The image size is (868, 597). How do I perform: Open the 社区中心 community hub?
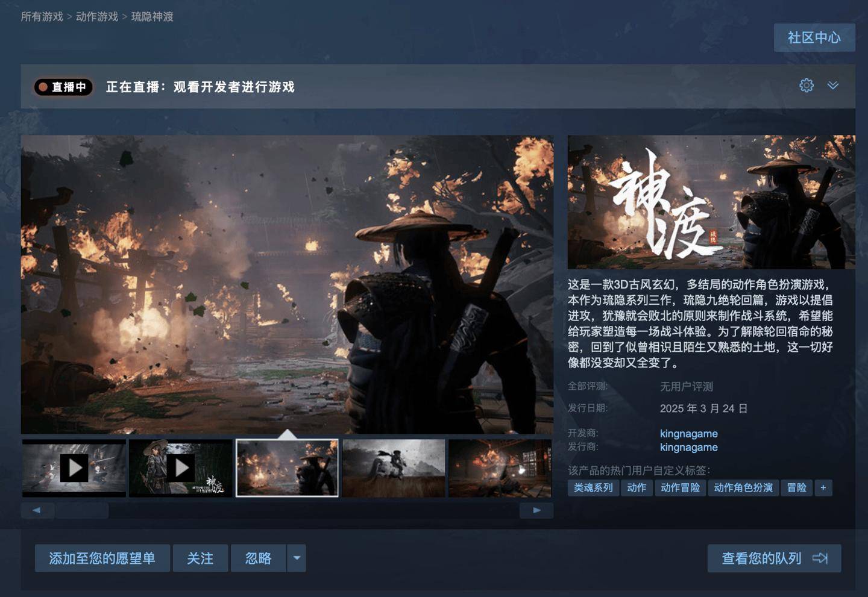(814, 38)
